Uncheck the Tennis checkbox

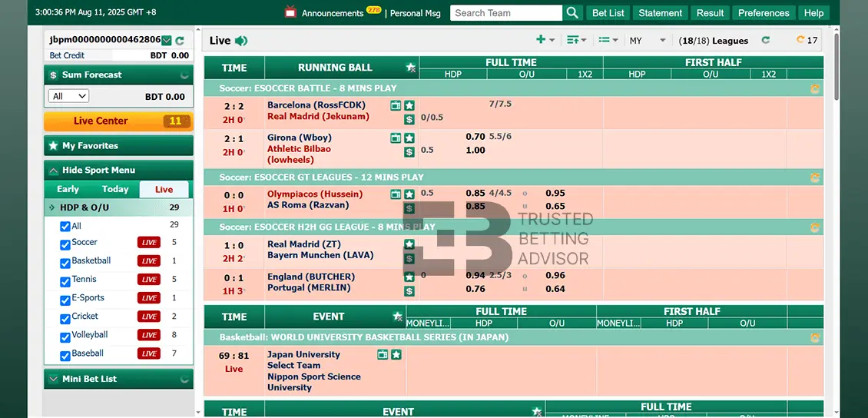tap(65, 282)
